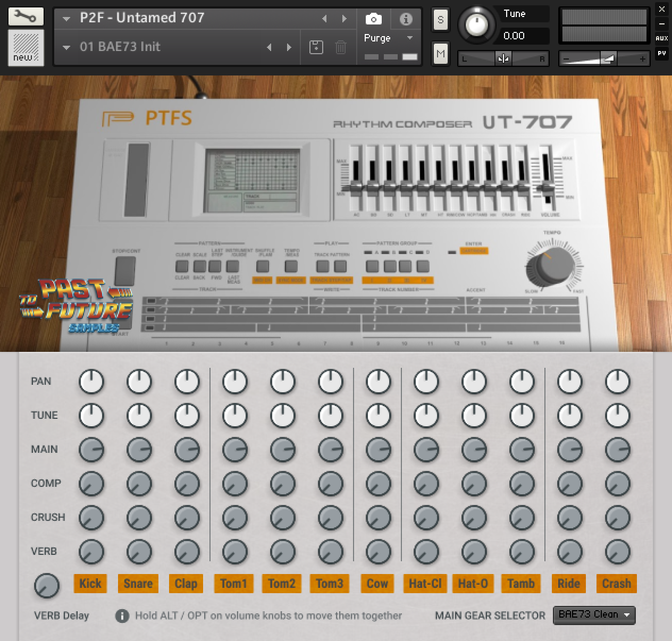Screen dimensions: 672x641
Task: Click the Cow MAIN volume knob
Action: [379, 450]
